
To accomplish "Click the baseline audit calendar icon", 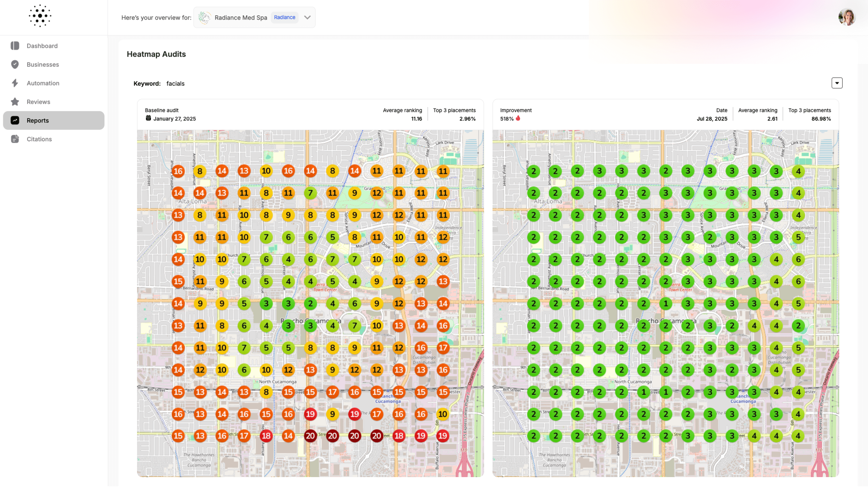I will pos(148,118).
